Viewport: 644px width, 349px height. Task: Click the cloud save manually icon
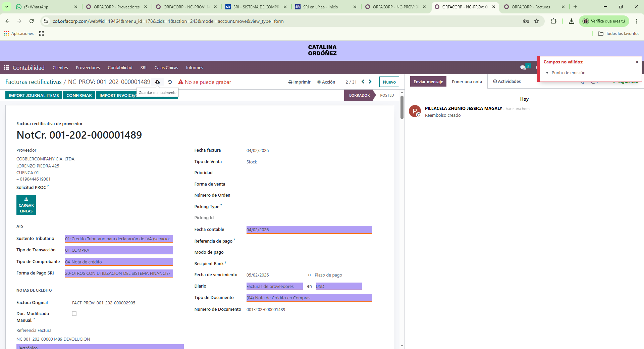157,82
